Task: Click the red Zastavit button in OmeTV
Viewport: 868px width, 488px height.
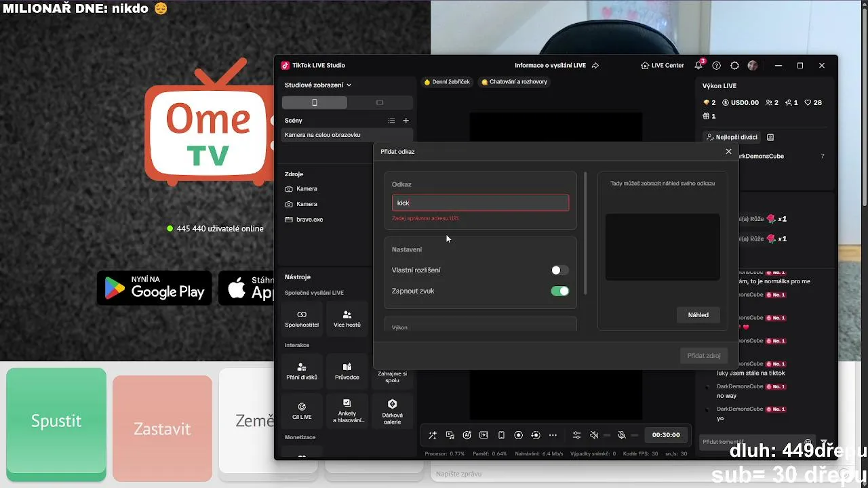Action: click(x=162, y=428)
